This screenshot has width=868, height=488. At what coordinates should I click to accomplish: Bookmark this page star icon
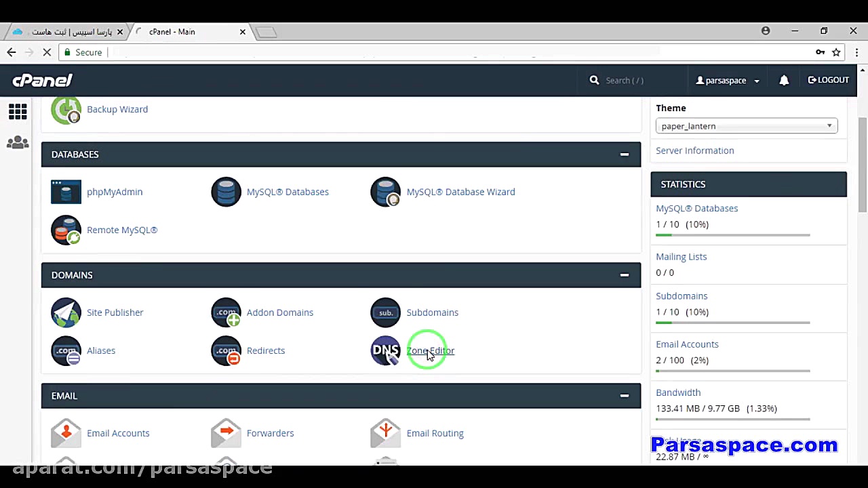[x=837, y=52]
